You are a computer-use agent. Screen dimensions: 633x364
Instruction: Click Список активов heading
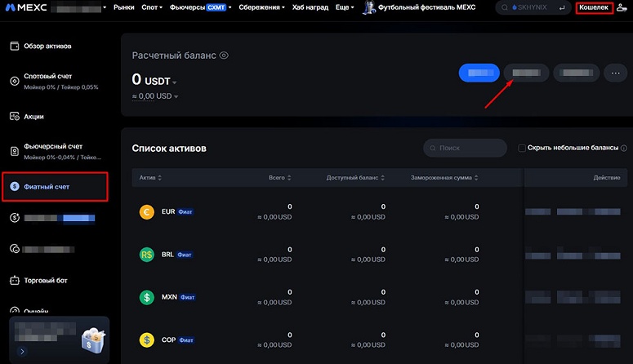point(169,149)
